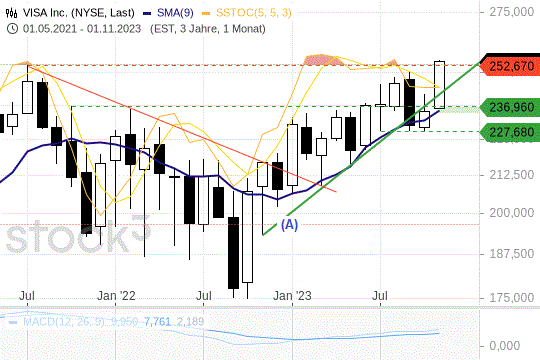Click the 212,500 price axis label

click(511, 175)
